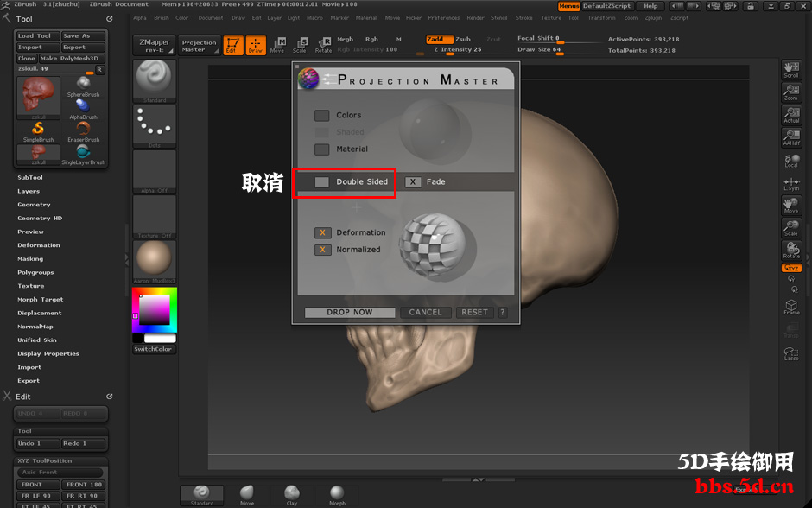The width and height of the screenshot is (812, 508).
Task: Open the material sphere selector
Action: tap(155, 262)
